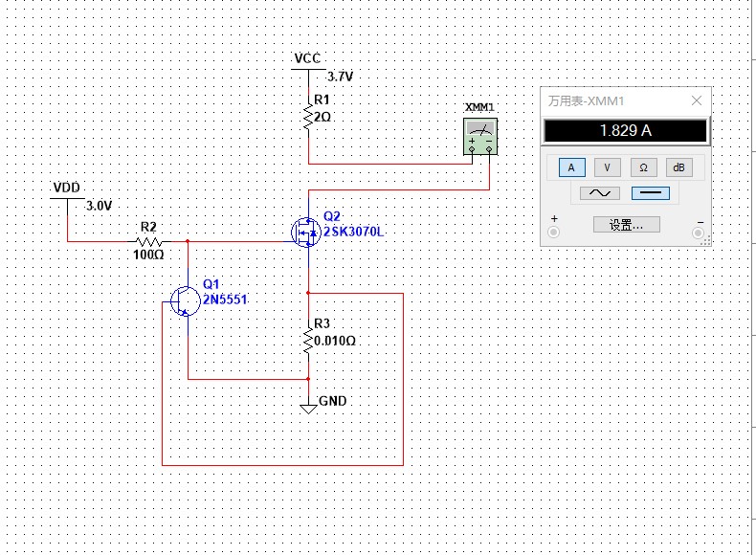Switch multimeter to dB mode
Image resolution: width=756 pixels, height=555 pixels.
678,167
